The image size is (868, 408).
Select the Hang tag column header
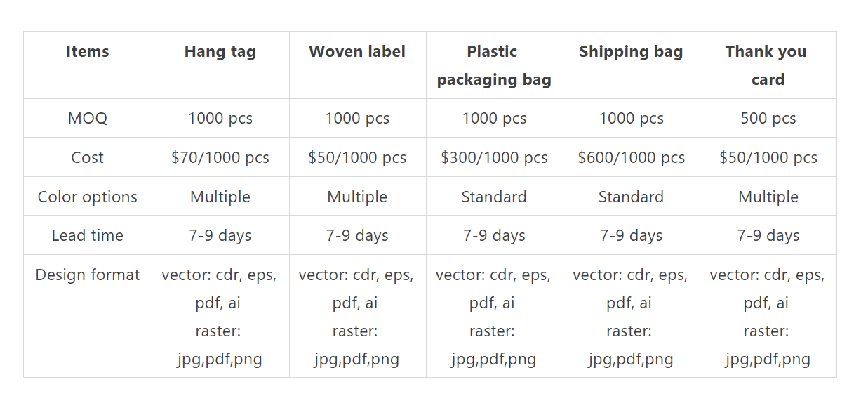pyautogui.click(x=220, y=52)
